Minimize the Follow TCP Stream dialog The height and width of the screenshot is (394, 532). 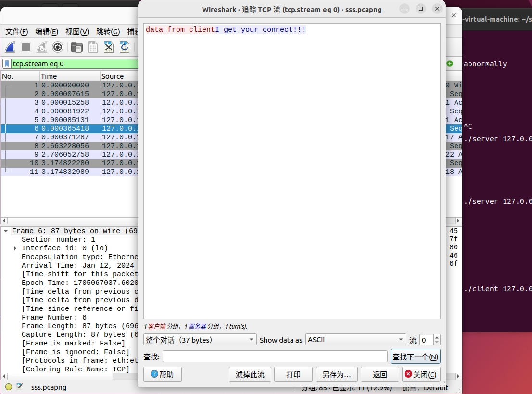405,9
